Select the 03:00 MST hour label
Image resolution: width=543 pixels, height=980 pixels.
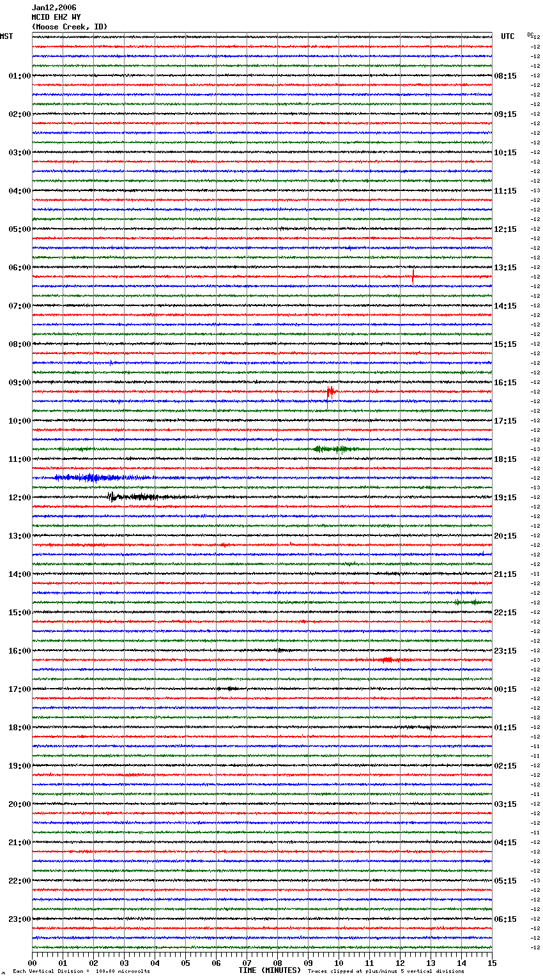click(x=20, y=153)
